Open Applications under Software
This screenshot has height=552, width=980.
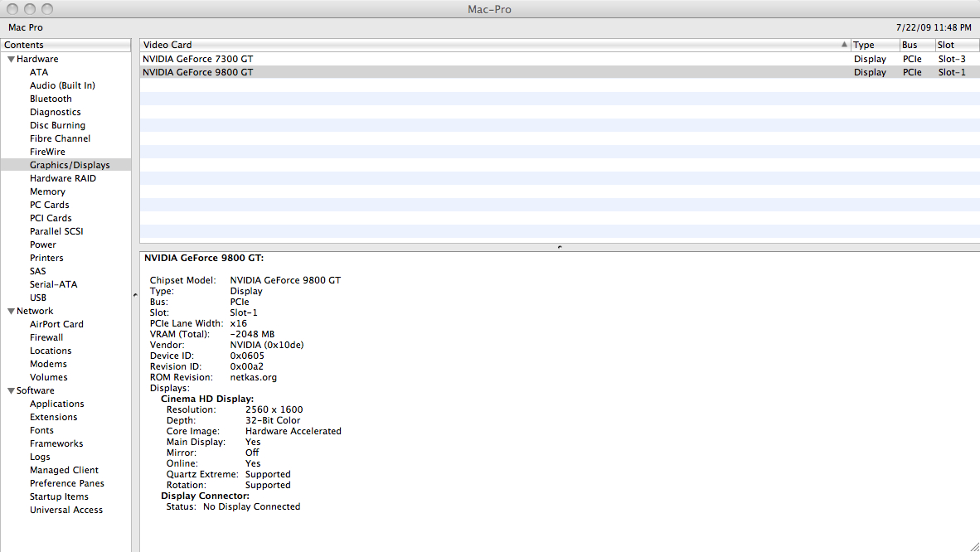(57, 404)
